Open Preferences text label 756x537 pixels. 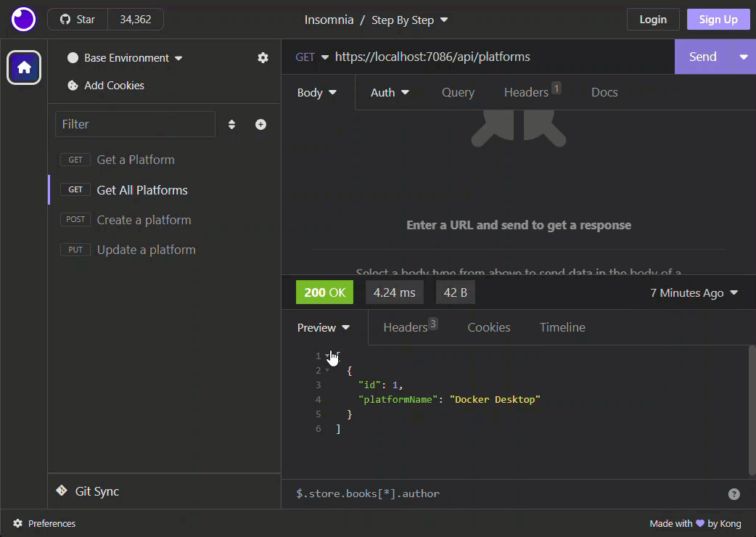(x=52, y=523)
